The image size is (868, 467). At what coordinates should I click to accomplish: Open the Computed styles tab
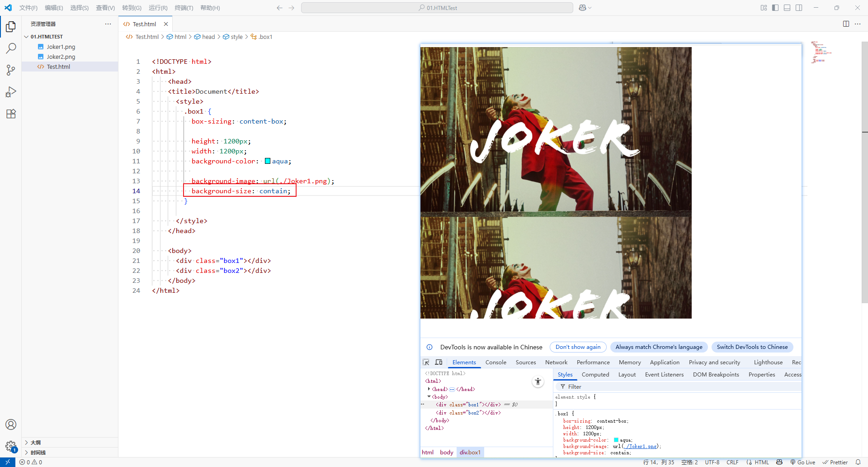tap(595, 374)
